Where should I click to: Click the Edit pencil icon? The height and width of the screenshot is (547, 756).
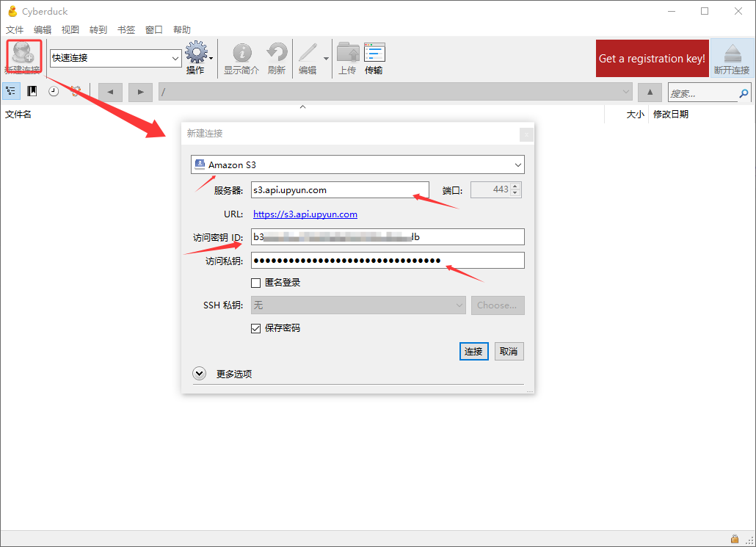click(x=308, y=53)
